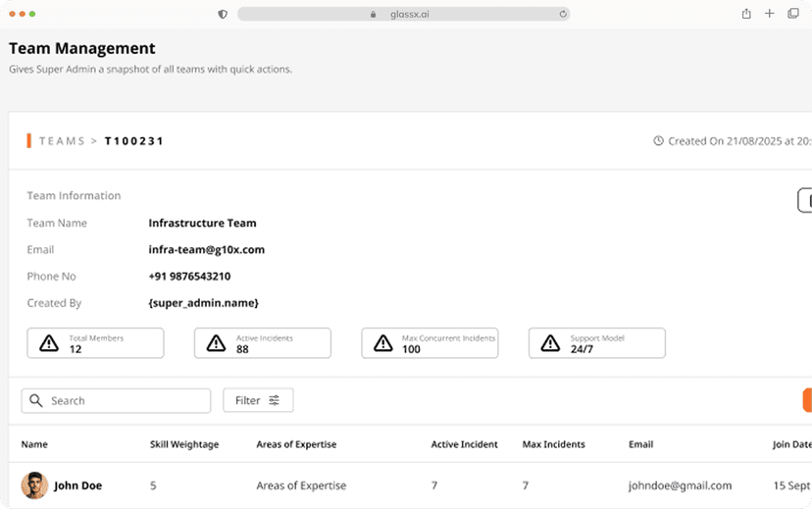812x509 pixels.
Task: Click the clock icon beside Created On
Action: tap(658, 141)
